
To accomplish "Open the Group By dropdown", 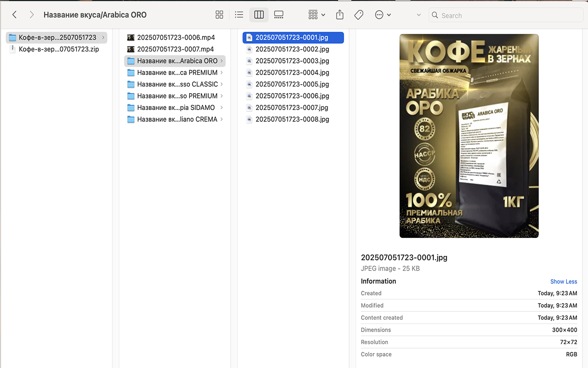I will coord(316,14).
